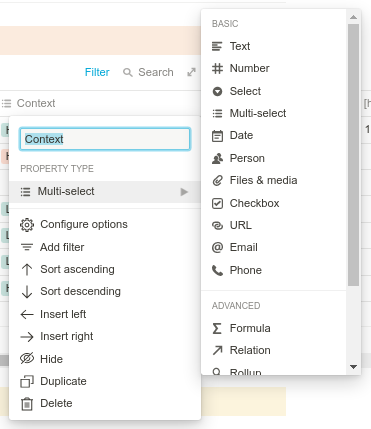Viewport: 371px width, 429px height.
Task: Click the Add filter funnel icon
Action: [27, 247]
